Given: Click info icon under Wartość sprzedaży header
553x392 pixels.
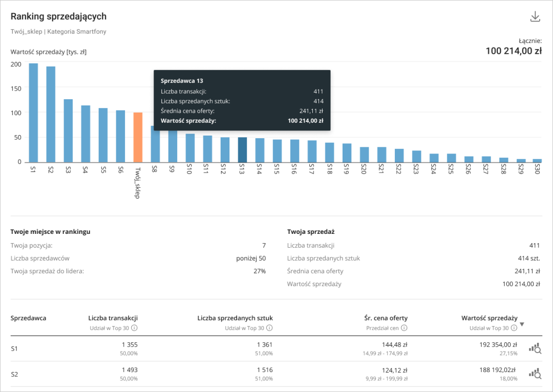Looking at the screenshot, I should click(x=514, y=328).
